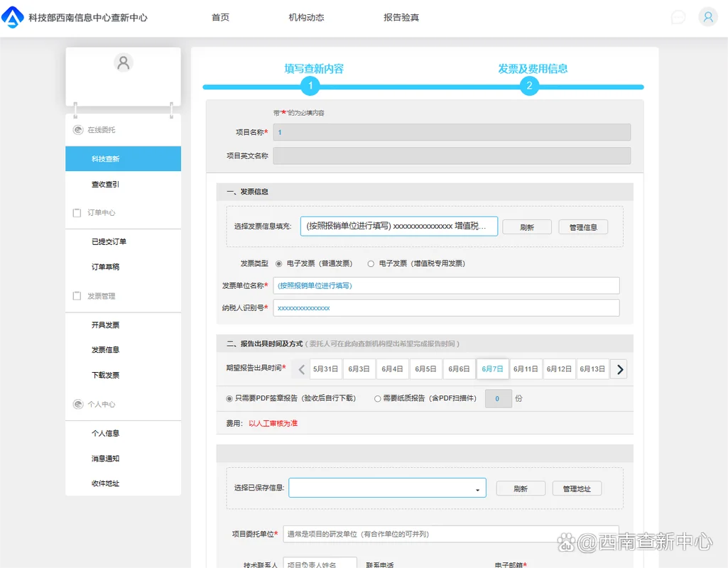
Task: Open the user account icon in header
Action: coord(708,17)
